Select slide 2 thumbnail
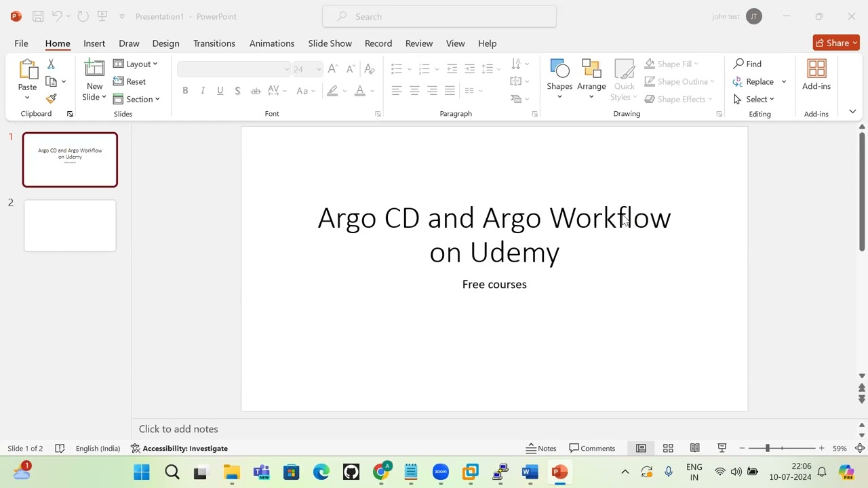Viewport: 868px width, 488px height. click(x=70, y=226)
